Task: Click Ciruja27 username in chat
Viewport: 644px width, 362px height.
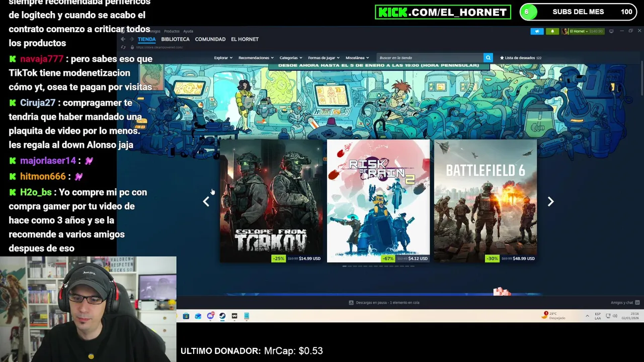Action: coord(38,103)
